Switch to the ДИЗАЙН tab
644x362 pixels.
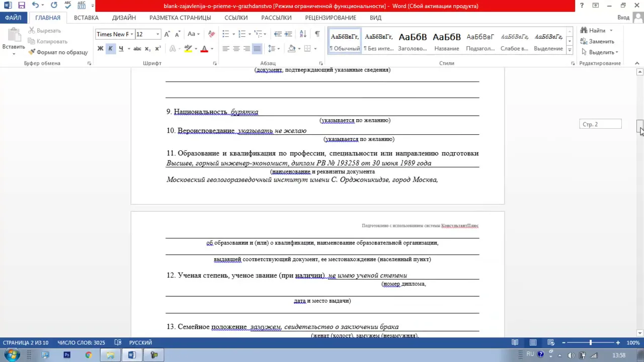coord(124,18)
